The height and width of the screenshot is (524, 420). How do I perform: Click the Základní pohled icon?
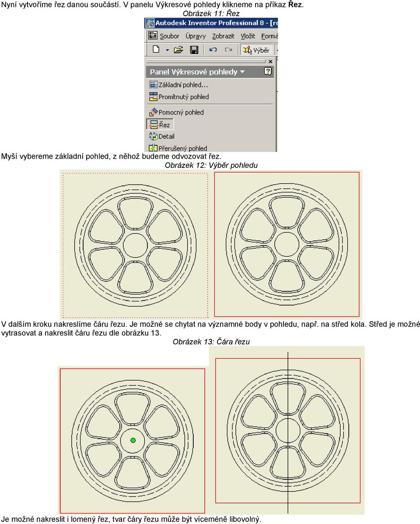(153, 85)
